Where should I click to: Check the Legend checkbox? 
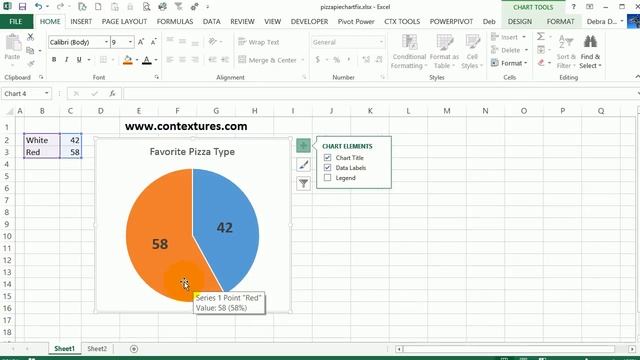(x=327, y=178)
